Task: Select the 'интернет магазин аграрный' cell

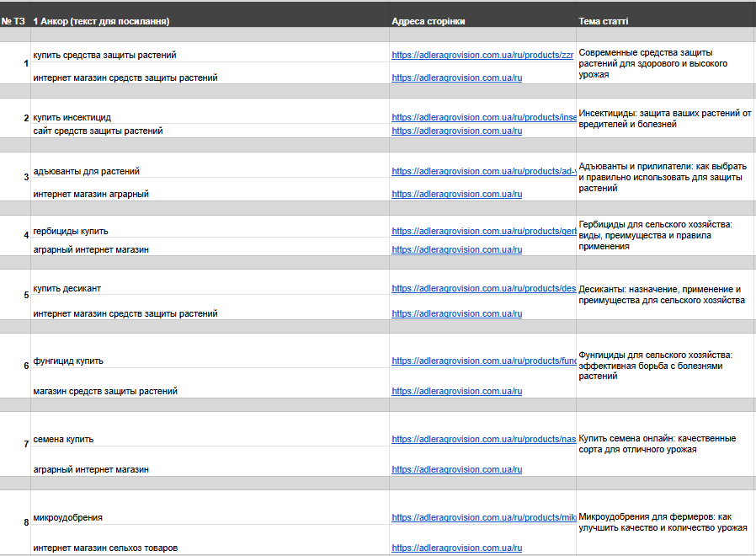Action: (91, 195)
